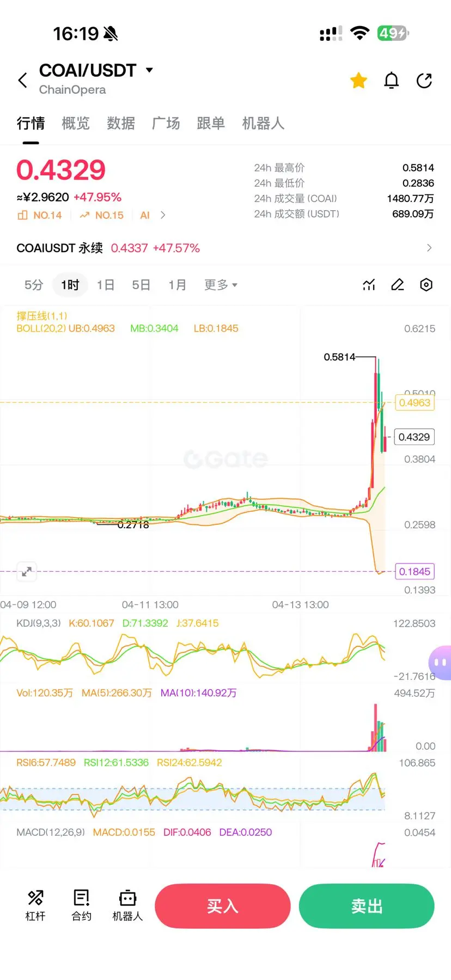Tap the large 0.4329 price
The height and width of the screenshot is (980, 451).
coord(61,170)
